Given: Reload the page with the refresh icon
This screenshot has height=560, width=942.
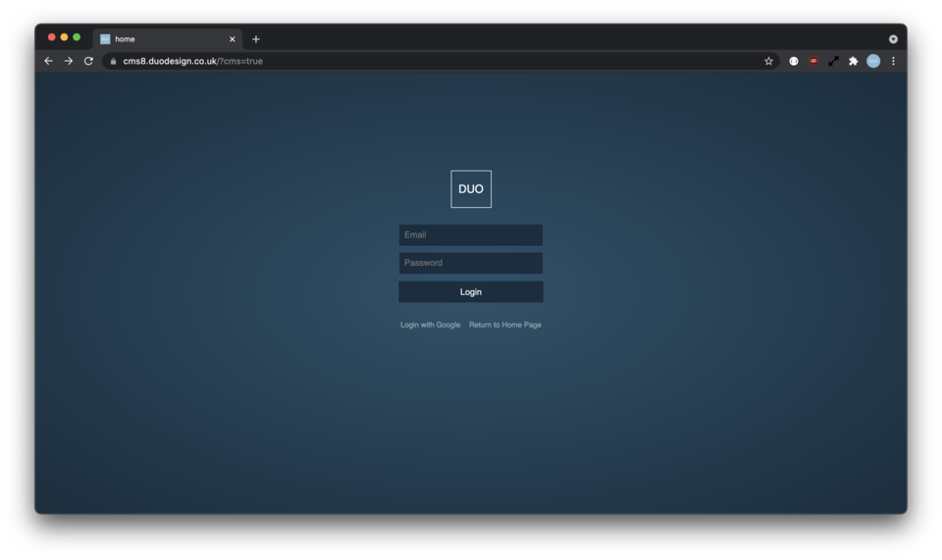Looking at the screenshot, I should coord(88,61).
